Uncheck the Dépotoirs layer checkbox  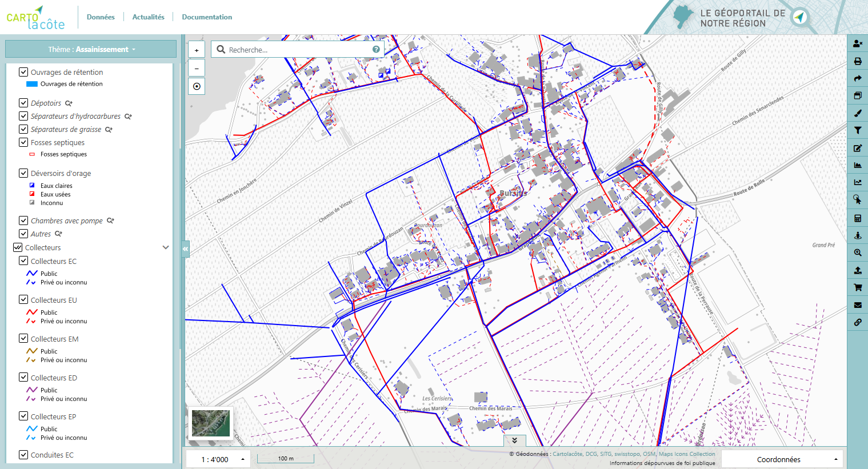coord(23,103)
